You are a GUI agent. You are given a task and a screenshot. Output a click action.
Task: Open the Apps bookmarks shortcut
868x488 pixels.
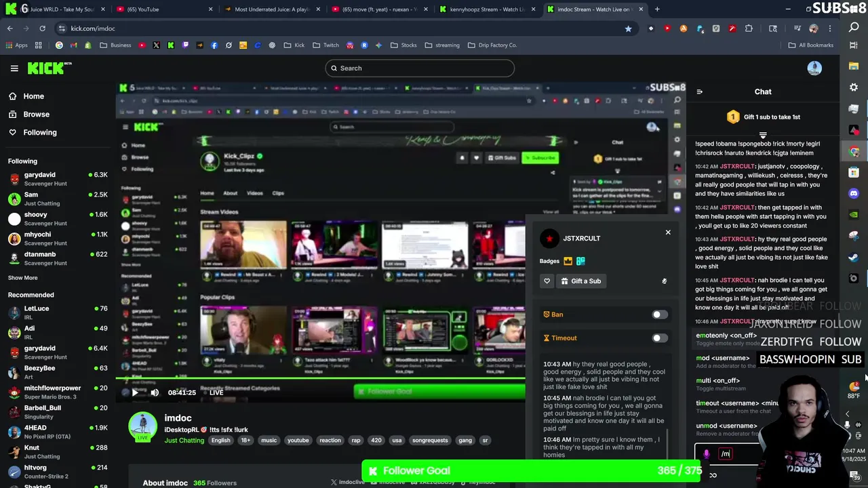pyautogui.click(x=17, y=45)
